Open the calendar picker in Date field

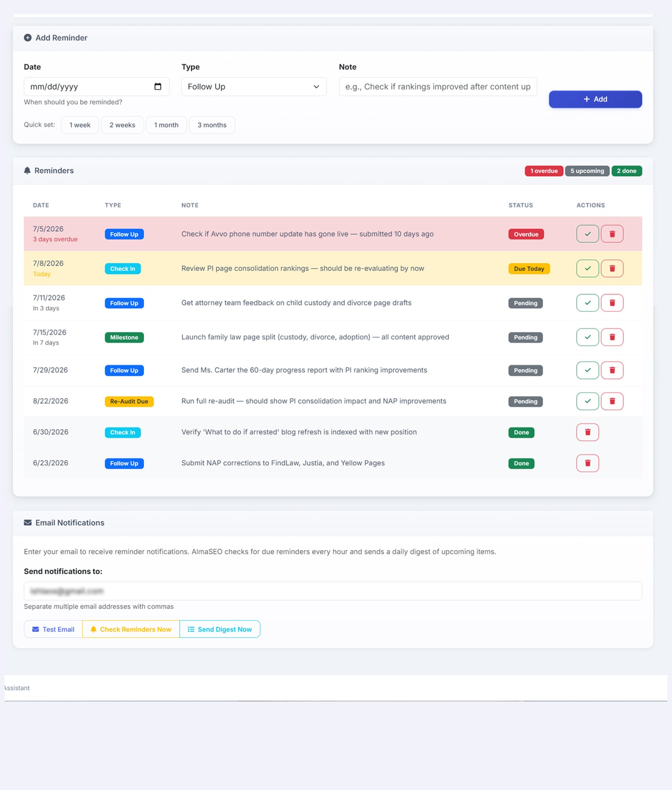158,86
